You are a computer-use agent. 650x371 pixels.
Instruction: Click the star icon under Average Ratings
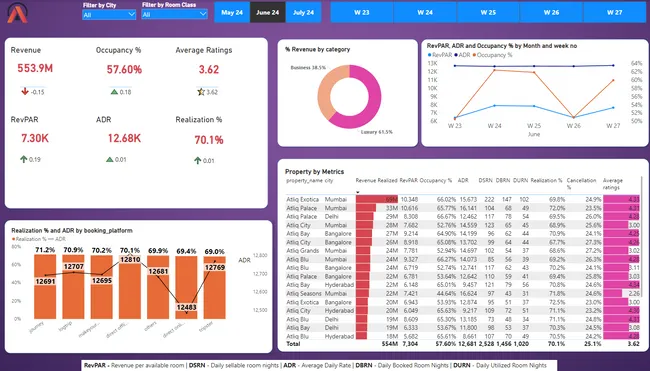(x=201, y=92)
